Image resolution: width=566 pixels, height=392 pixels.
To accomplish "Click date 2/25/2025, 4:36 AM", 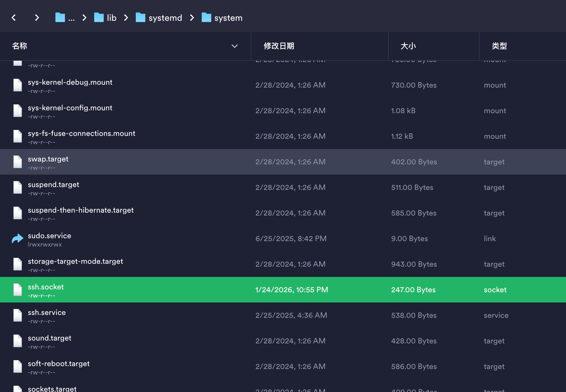I will pos(291,315).
